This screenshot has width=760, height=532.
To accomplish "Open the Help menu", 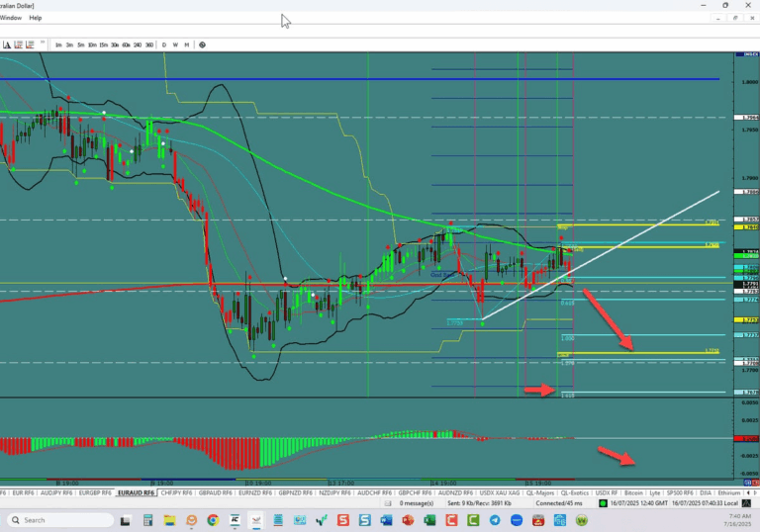I will [36, 18].
